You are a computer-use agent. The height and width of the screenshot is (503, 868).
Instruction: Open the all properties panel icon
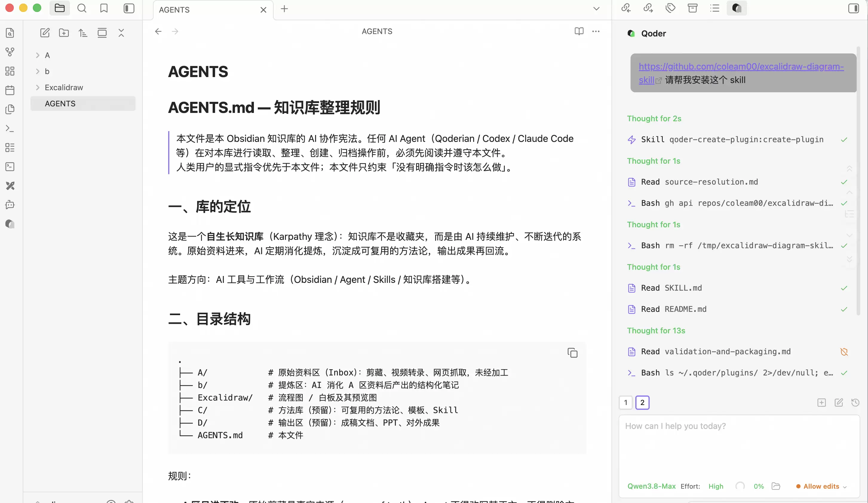[693, 8]
